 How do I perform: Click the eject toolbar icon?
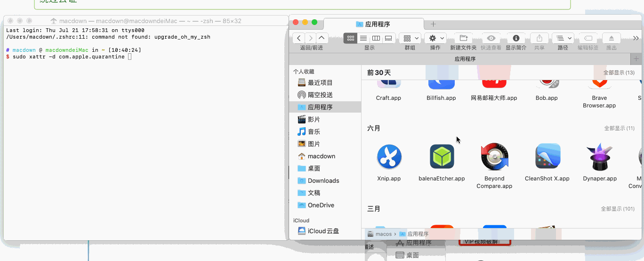(612, 38)
